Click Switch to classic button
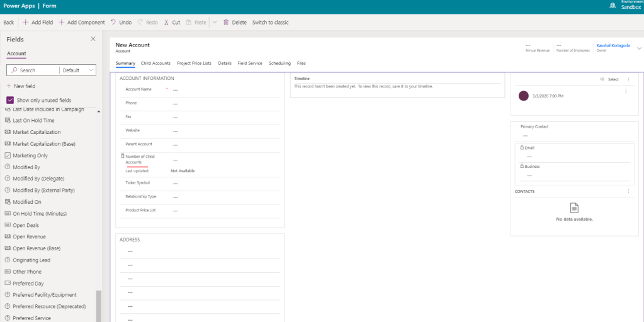This screenshot has height=322, width=644. [x=270, y=23]
